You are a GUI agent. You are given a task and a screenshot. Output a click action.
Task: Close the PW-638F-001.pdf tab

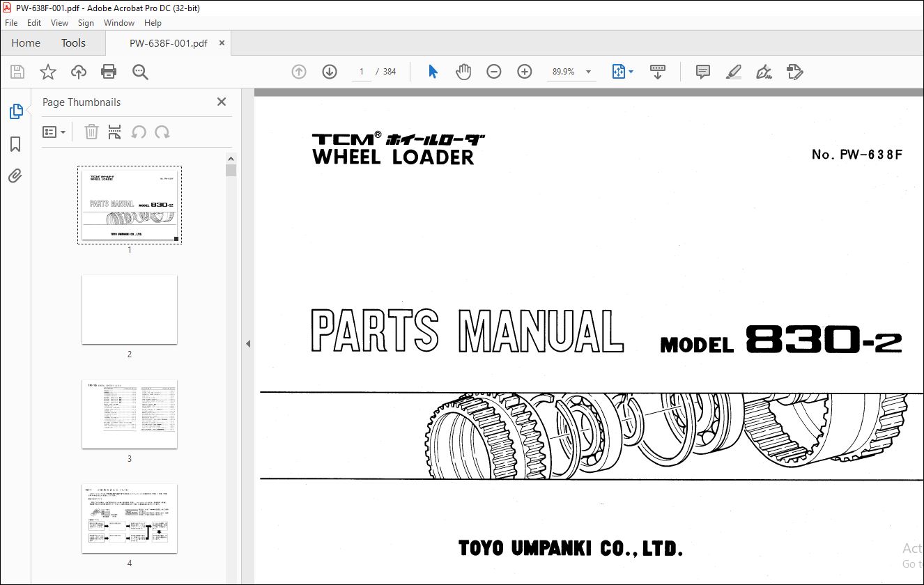(x=222, y=43)
